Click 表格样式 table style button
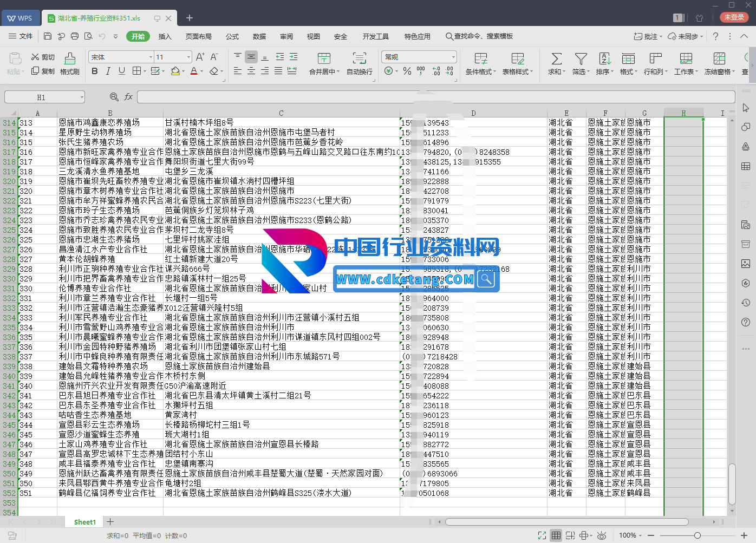The height and width of the screenshot is (543, 756). 518,63
